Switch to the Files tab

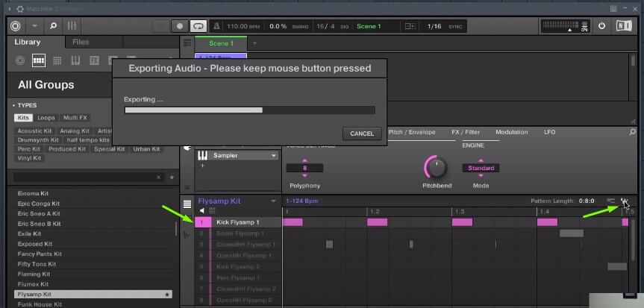[x=81, y=42]
